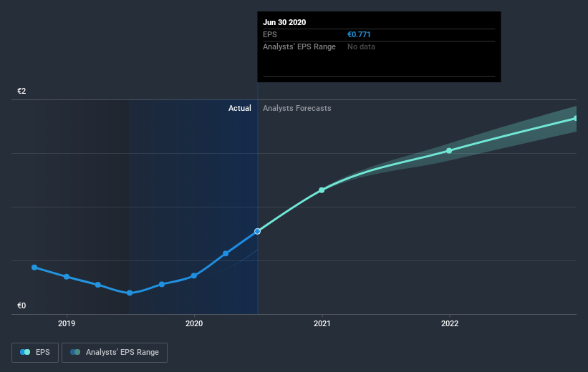
Task: Click the EPS data point at 2020 axis mark
Action: coord(194,275)
